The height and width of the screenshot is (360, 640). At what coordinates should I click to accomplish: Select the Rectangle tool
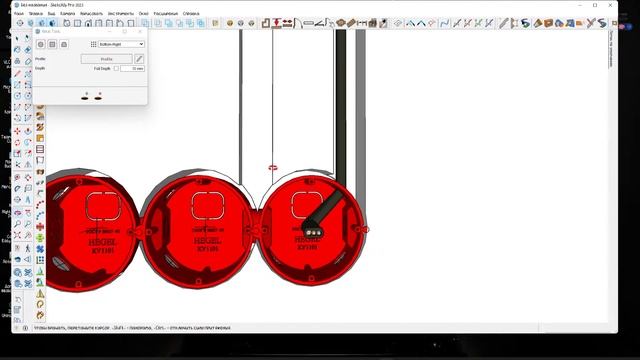pyautogui.click(x=17, y=85)
